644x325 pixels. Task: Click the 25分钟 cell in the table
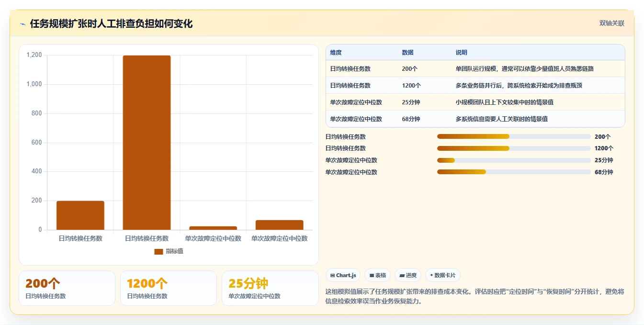411,102
